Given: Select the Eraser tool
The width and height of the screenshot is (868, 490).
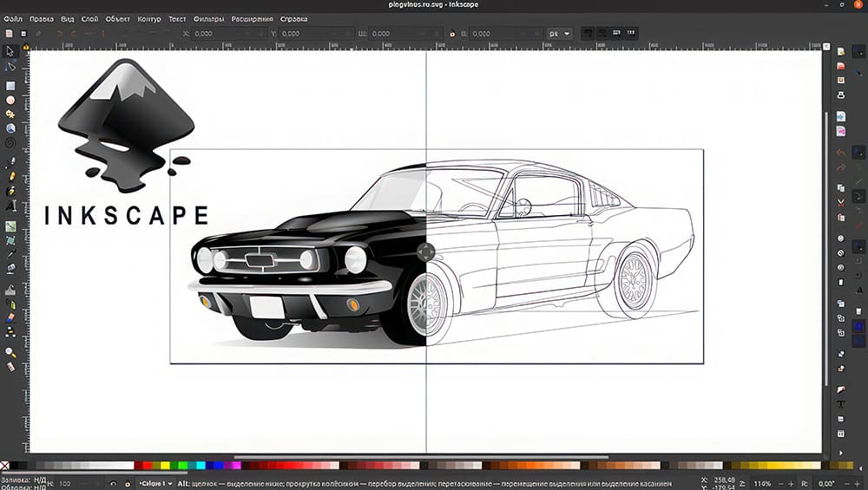Looking at the screenshot, I should [10, 318].
